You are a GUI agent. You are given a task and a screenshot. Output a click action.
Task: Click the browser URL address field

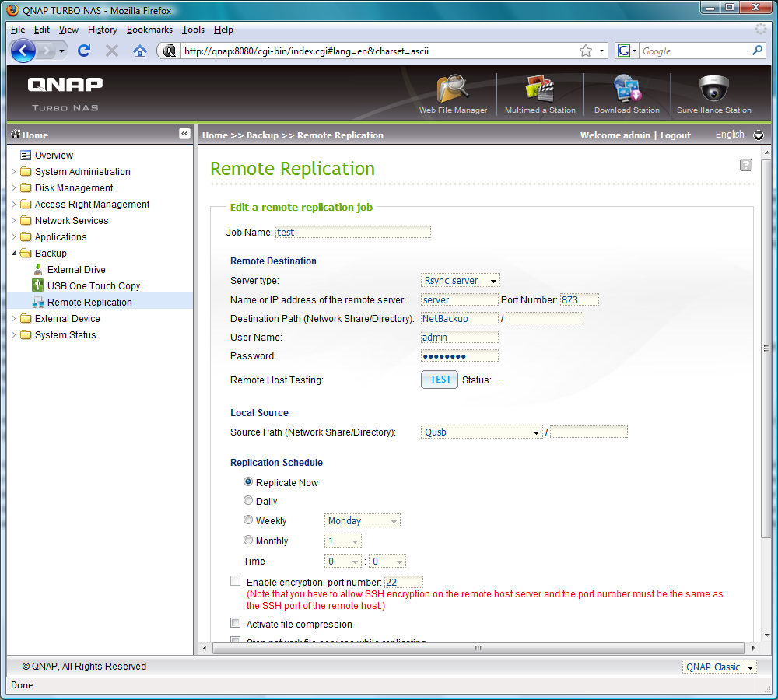(x=380, y=51)
